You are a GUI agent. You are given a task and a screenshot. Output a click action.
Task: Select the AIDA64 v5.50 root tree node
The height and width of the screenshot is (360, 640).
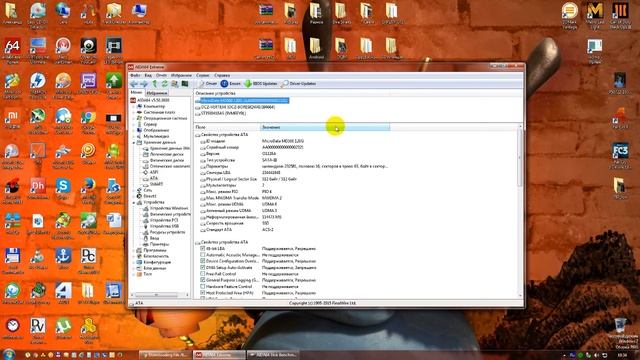149,100
